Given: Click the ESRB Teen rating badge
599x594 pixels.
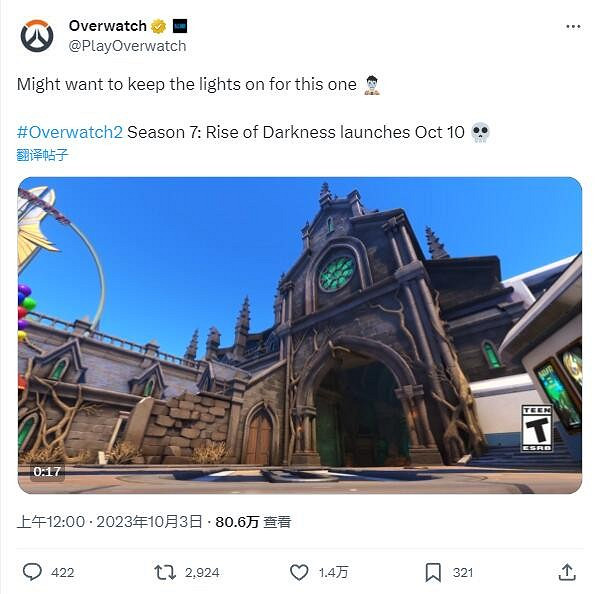Looking at the screenshot, I should tap(537, 428).
